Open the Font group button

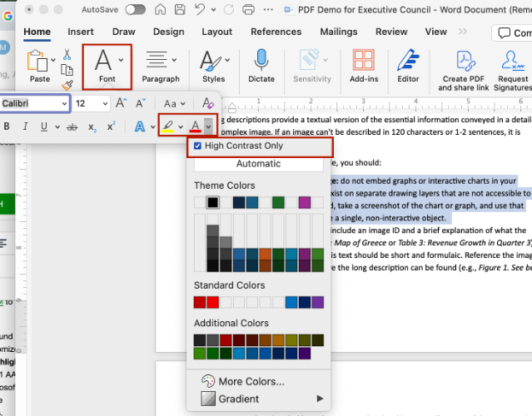coord(107,67)
